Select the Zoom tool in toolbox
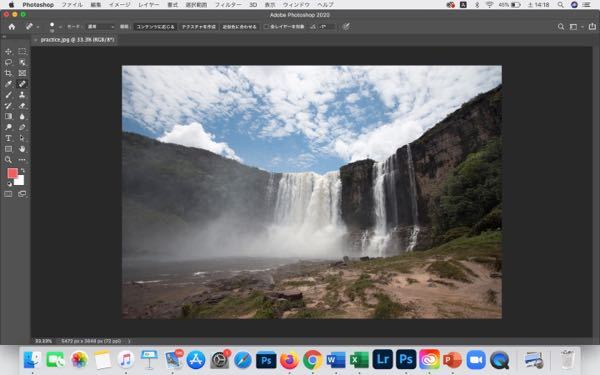The image size is (600, 375). pyautogui.click(x=8, y=160)
